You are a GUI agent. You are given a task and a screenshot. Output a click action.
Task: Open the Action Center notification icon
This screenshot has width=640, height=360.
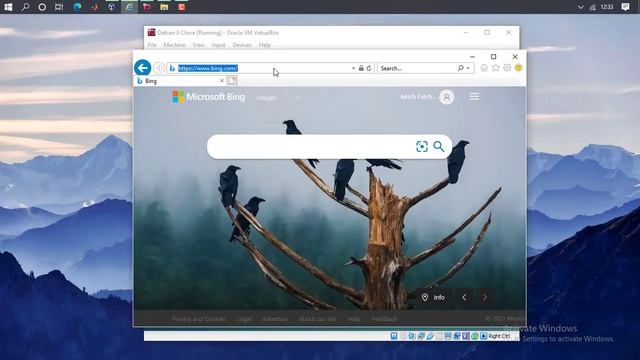[x=625, y=7]
